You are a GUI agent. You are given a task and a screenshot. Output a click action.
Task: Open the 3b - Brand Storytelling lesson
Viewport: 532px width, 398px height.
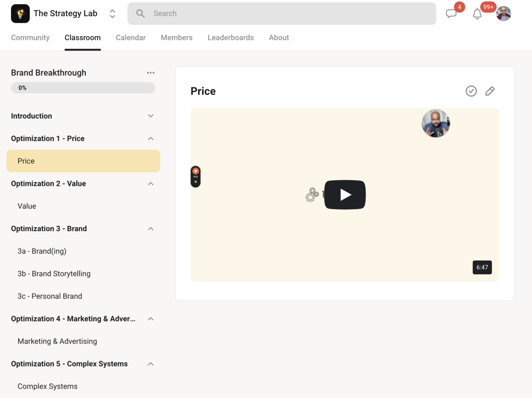point(54,274)
